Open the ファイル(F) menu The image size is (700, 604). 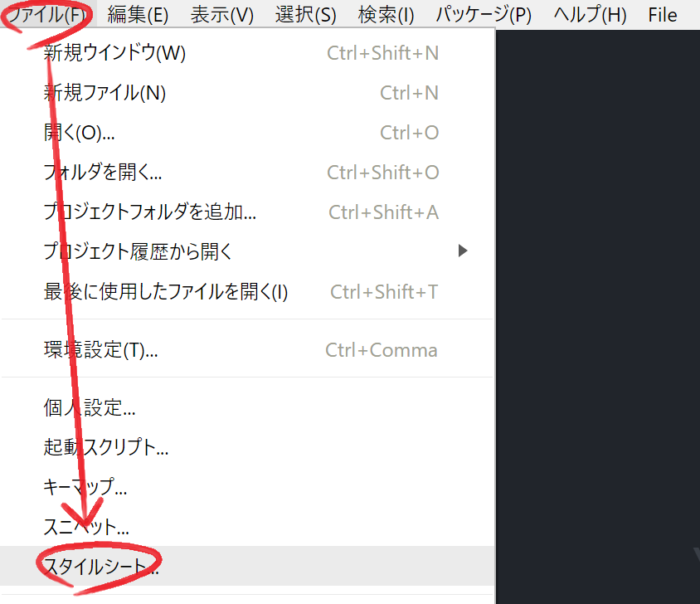coord(48,15)
